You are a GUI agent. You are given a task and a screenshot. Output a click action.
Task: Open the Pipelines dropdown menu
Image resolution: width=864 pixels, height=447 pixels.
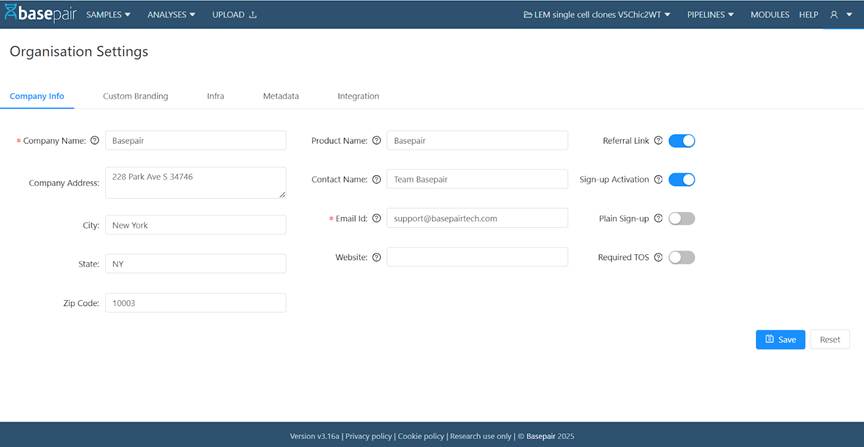[710, 15]
